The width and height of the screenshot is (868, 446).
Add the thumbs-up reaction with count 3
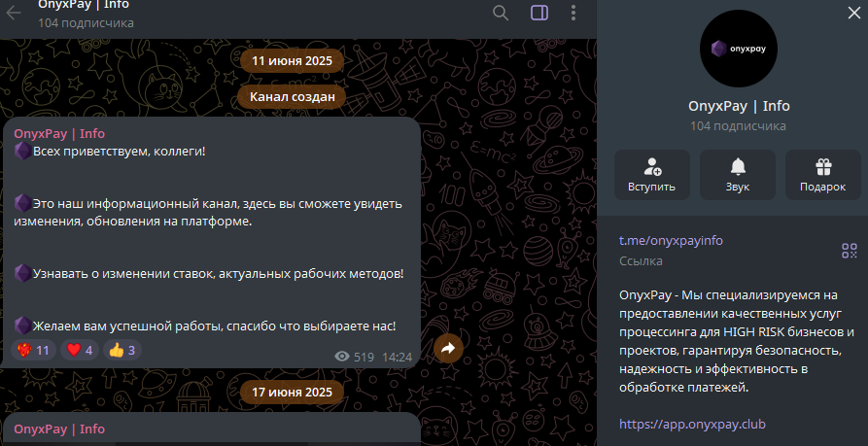click(122, 350)
